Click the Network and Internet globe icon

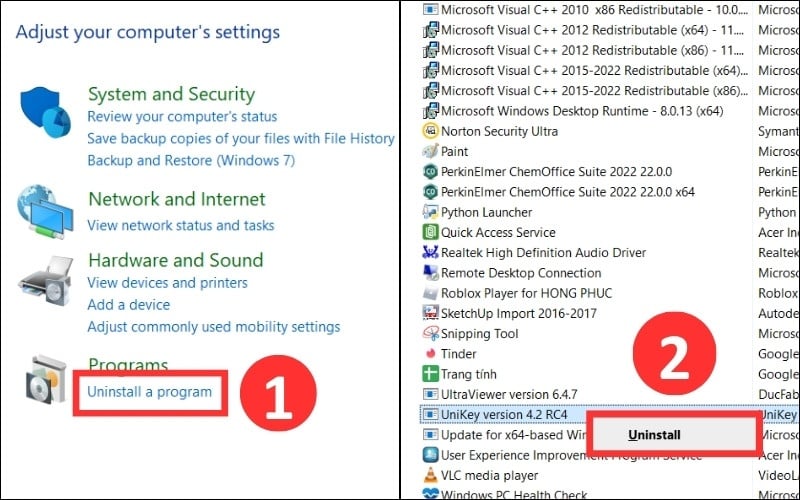click(45, 212)
